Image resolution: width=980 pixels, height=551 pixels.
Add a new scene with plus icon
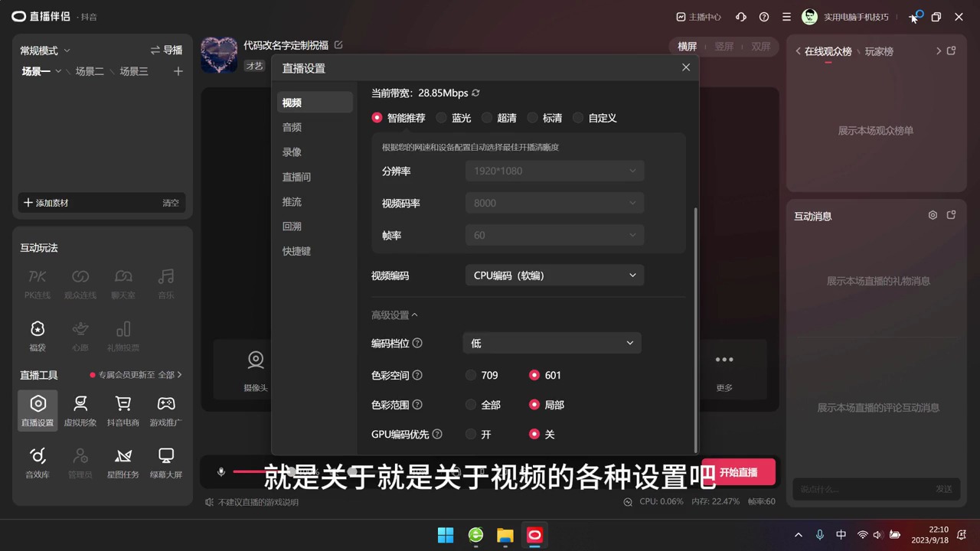(178, 71)
